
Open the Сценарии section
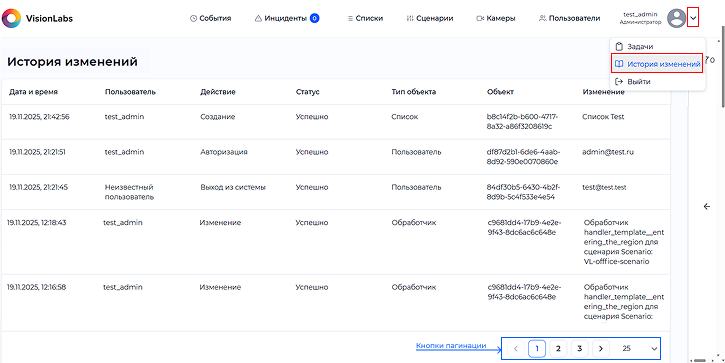click(x=430, y=18)
